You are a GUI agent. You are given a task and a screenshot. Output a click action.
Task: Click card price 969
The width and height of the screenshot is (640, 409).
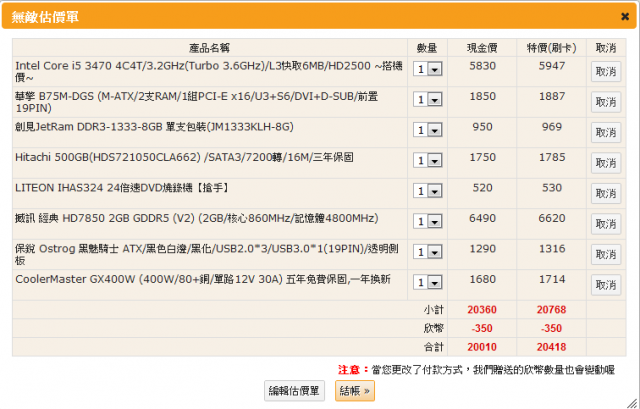552,127
